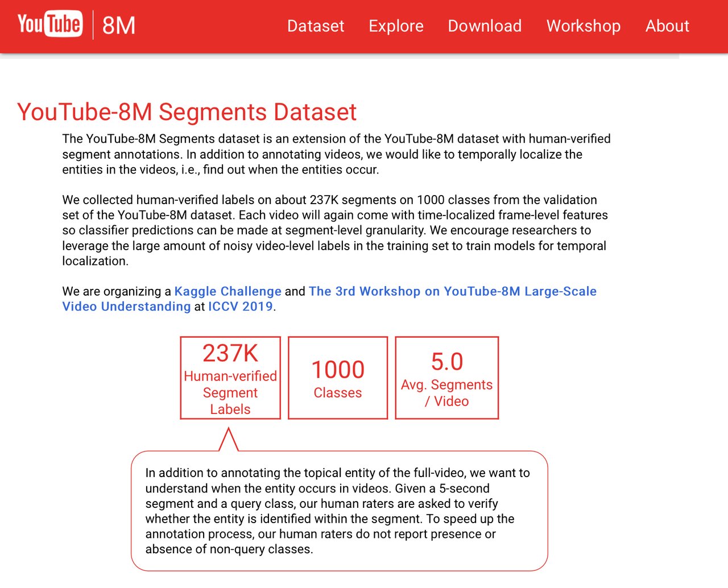
Task: Click the paragraph starting 'We collected human-verified labels'
Action: point(335,230)
